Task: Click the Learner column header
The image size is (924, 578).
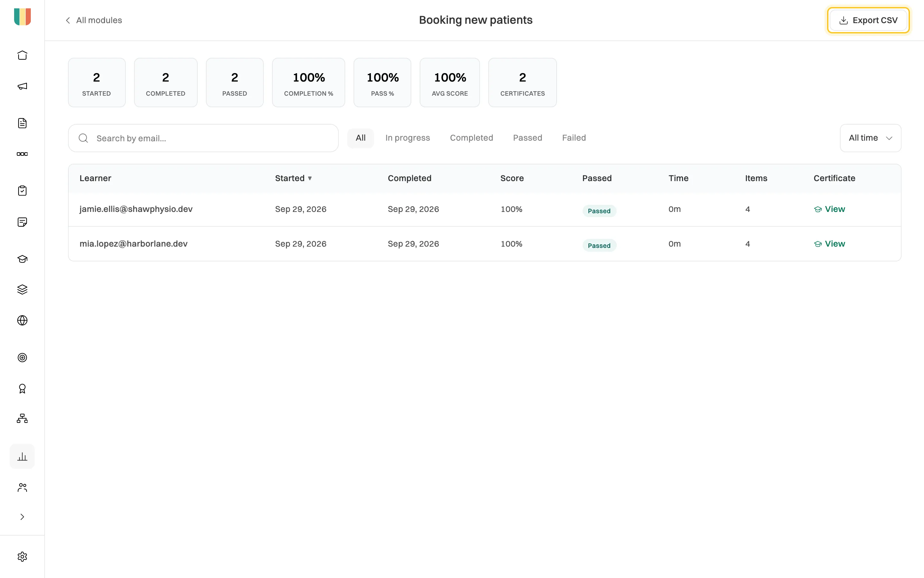Action: point(95,178)
